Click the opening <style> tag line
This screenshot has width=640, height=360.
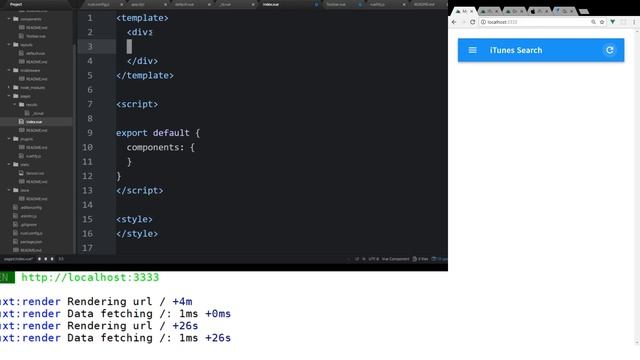(134, 219)
